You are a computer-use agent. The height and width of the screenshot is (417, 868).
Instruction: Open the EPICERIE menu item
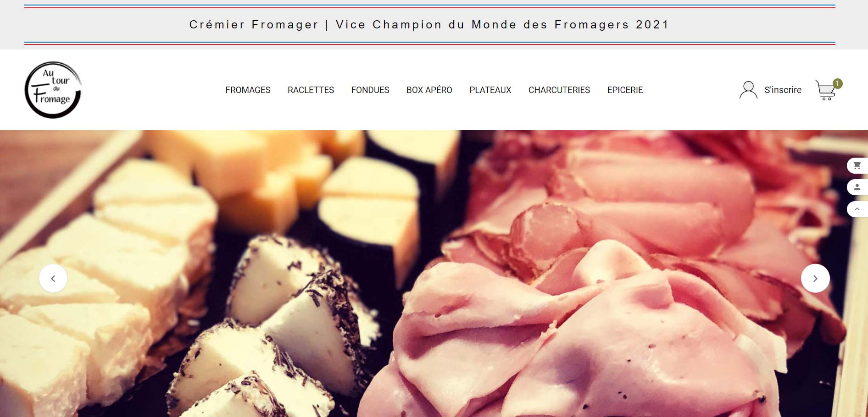pyautogui.click(x=625, y=90)
